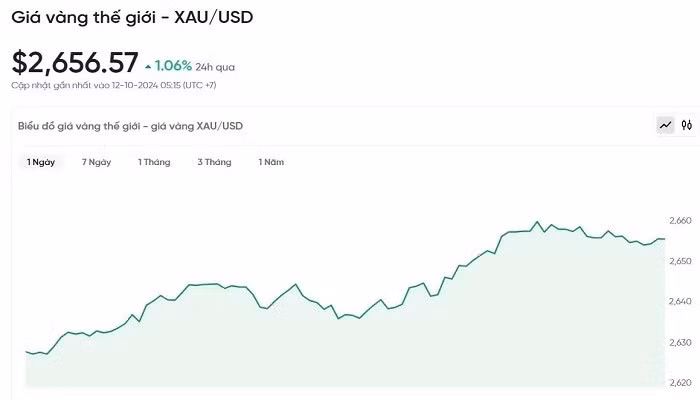Select the 1 Ngày time range
Viewport: 700px width, 400px height.
(40, 162)
